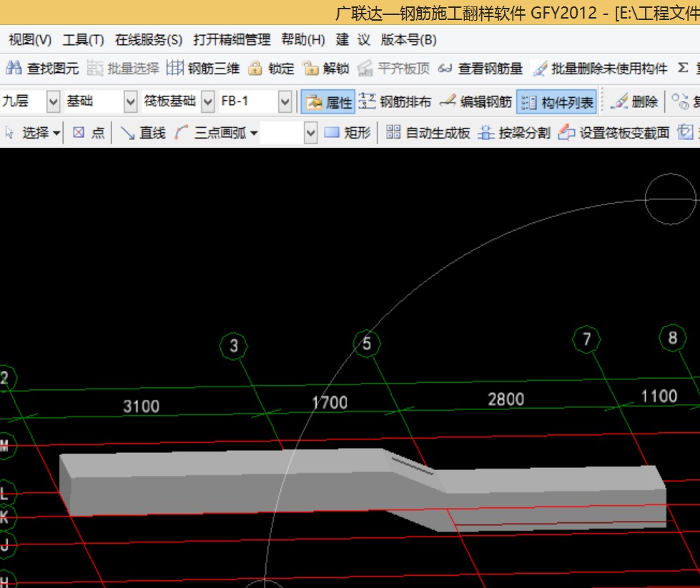
Task: Expand the FB-1 component dropdown
Action: [x=285, y=101]
